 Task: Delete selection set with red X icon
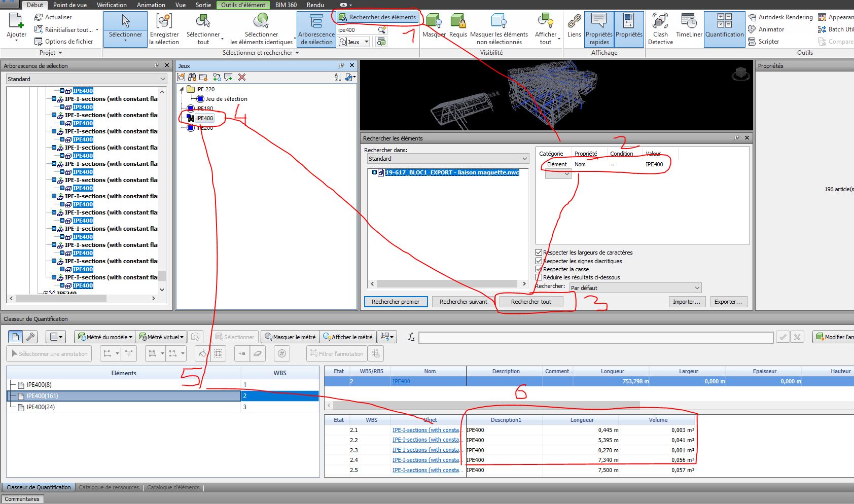[242, 78]
